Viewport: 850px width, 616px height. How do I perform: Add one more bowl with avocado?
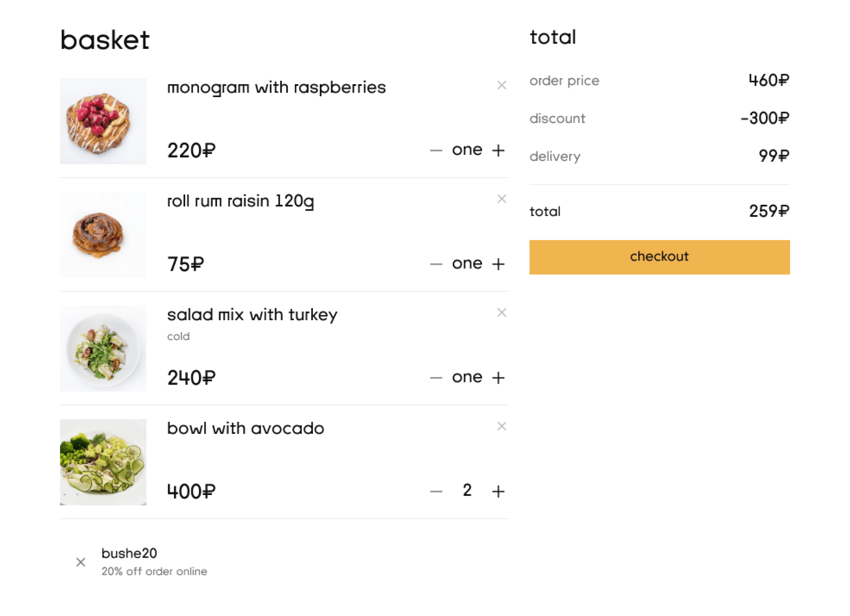(x=498, y=492)
